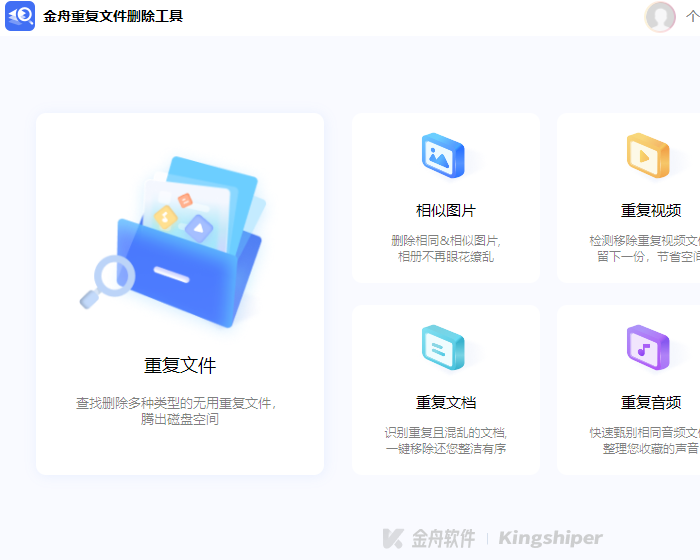Select the purple duplicate audio music icon
The height and width of the screenshot is (560, 700).
(647, 347)
